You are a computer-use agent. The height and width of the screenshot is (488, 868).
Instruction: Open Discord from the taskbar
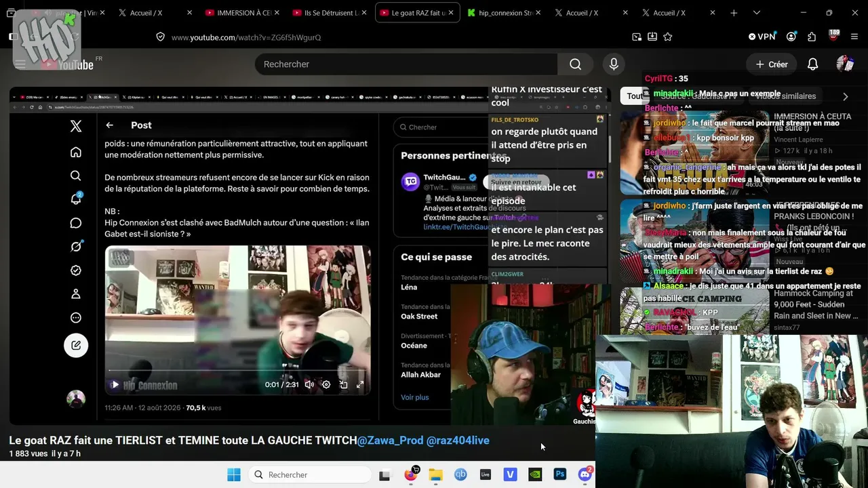pyautogui.click(x=585, y=474)
